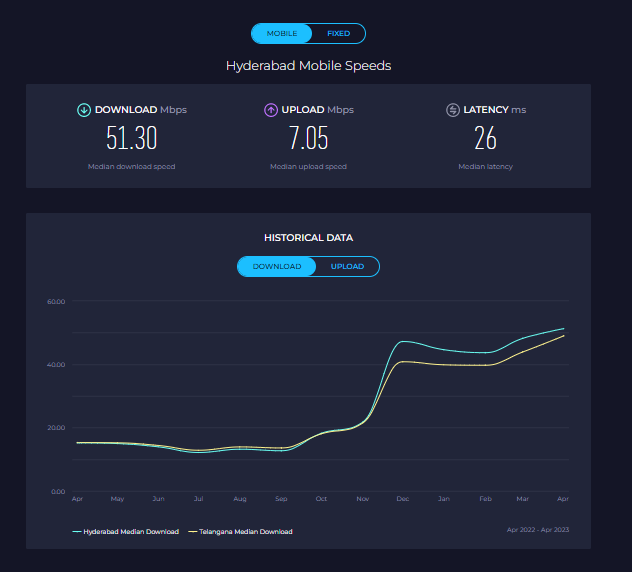Screen dimensions: 632x572
Task: Click the 51.30 median download value
Action: click(131, 138)
